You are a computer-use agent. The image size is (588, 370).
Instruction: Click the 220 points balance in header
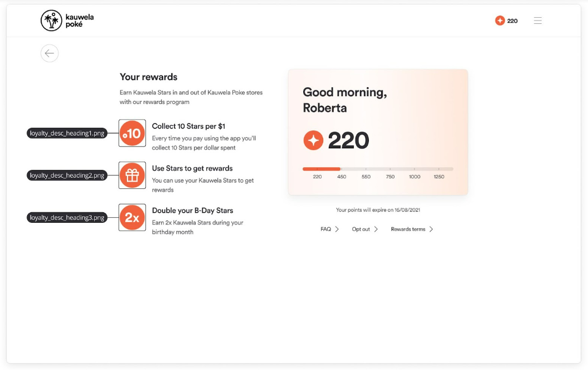coord(512,21)
